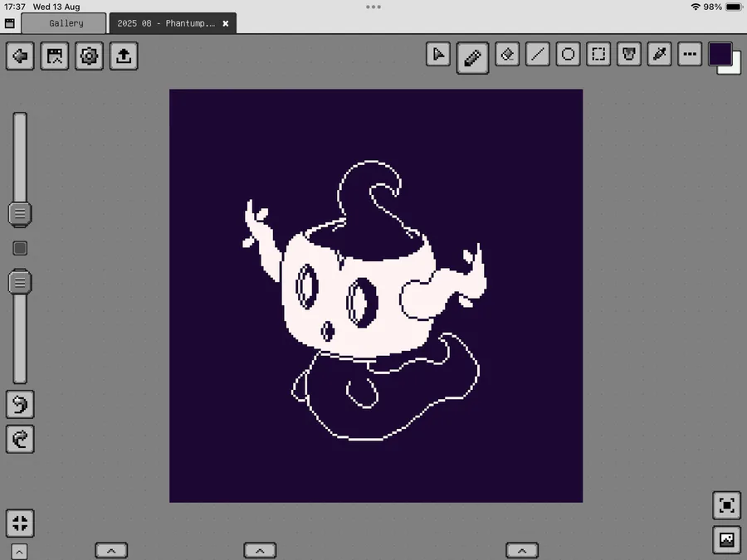
Task: Expand the bottom right chevron panel
Action: coord(522,551)
